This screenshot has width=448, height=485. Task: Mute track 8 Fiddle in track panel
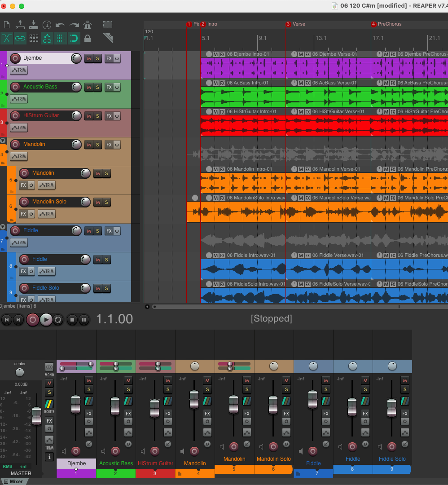(98, 260)
